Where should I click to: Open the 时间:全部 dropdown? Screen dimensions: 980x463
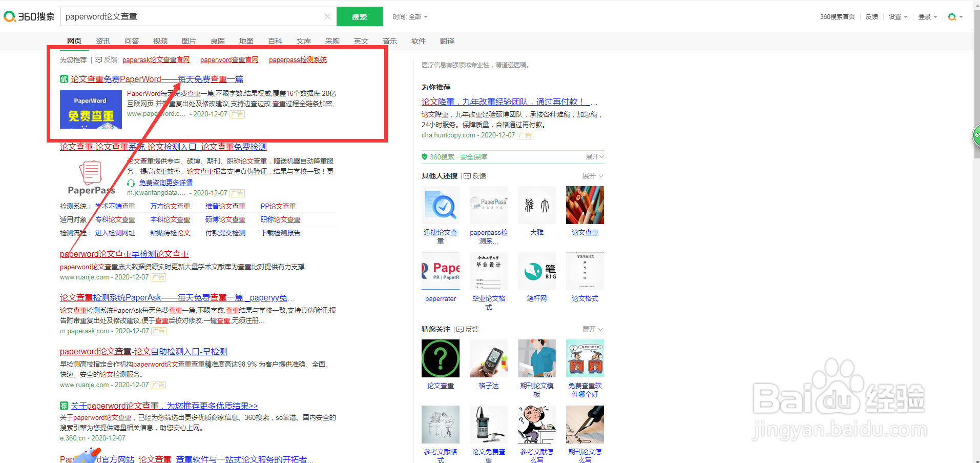(410, 16)
